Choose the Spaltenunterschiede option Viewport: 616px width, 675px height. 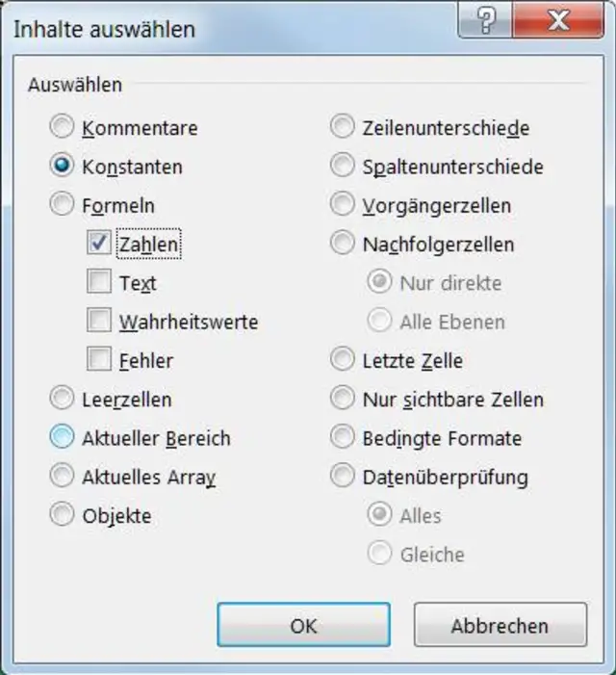pyautogui.click(x=343, y=166)
